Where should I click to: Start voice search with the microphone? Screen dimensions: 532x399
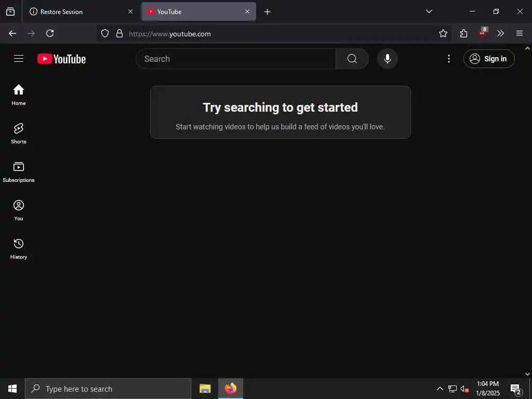pos(387,59)
